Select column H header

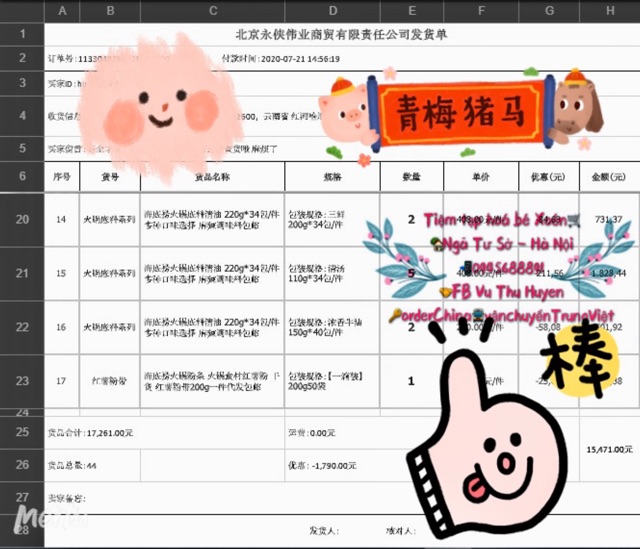coord(608,11)
